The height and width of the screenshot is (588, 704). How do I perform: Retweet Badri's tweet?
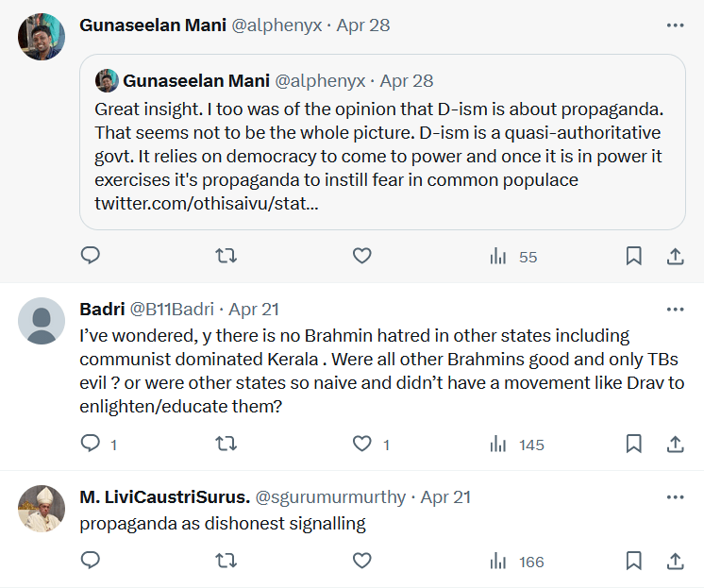point(226,444)
